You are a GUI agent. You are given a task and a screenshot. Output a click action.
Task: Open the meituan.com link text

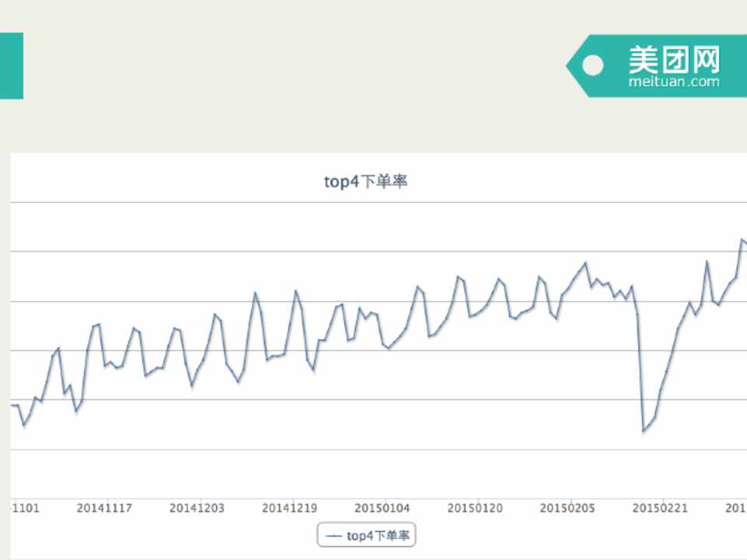pos(674,81)
